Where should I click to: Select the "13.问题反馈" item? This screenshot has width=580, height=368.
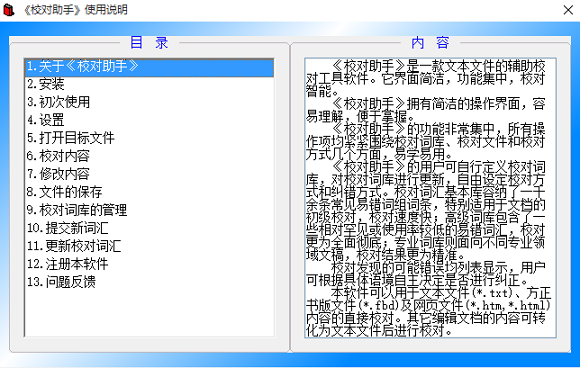tap(150, 282)
